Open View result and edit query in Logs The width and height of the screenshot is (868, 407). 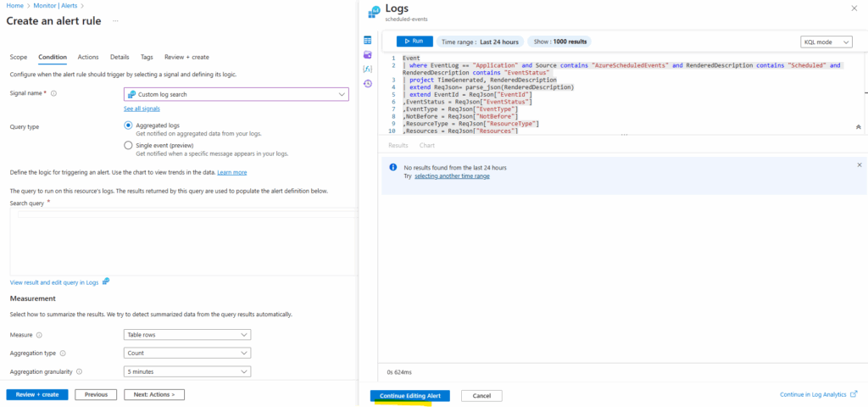pos(54,282)
